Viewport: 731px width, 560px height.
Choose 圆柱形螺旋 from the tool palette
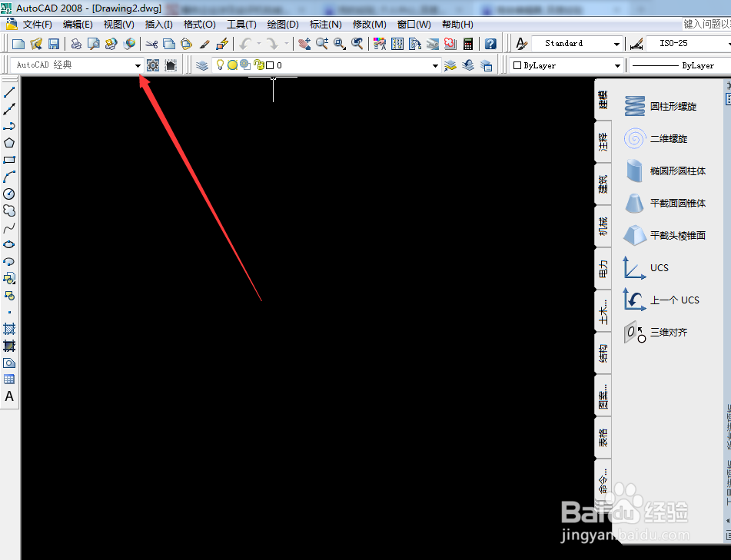click(660, 106)
